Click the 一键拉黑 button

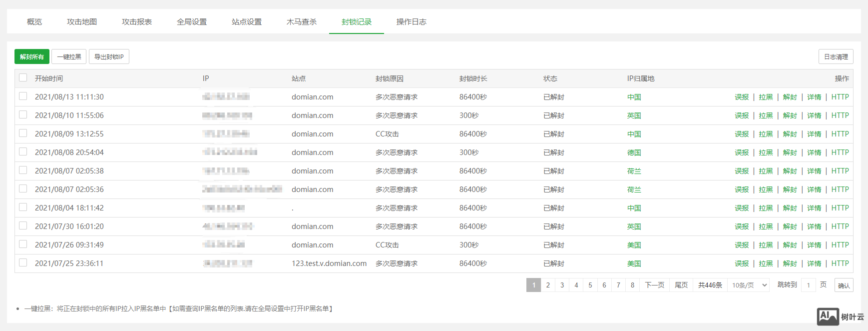pyautogui.click(x=69, y=56)
